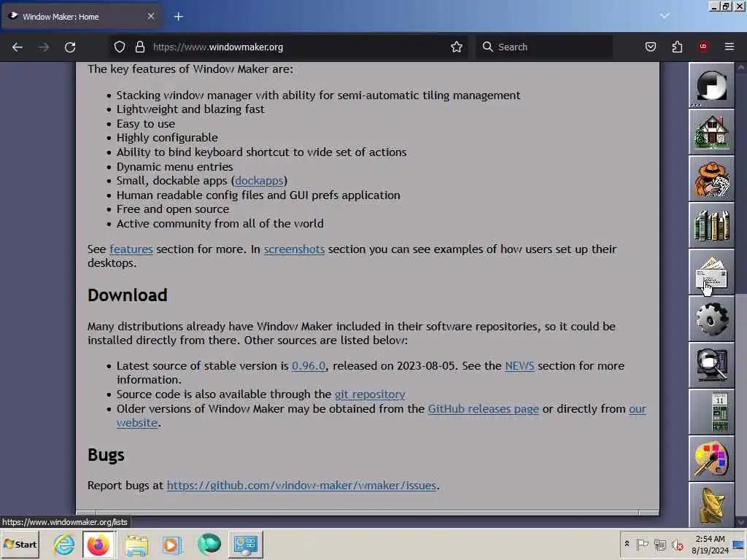The height and width of the screenshot is (560, 747).
Task: Visit the GitHub releases page link
Action: coord(483,408)
